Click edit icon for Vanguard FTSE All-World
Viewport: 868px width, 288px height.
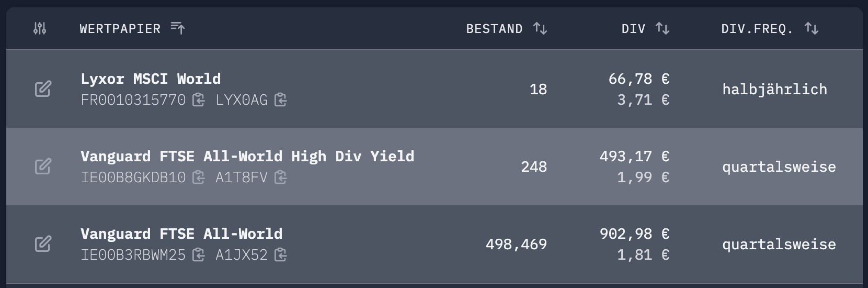click(43, 244)
